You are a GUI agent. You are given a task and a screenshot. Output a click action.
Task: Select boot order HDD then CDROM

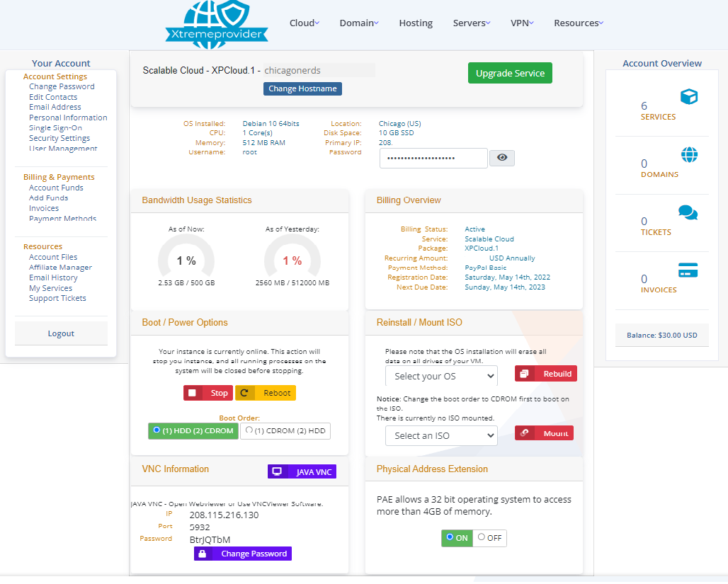(193, 431)
